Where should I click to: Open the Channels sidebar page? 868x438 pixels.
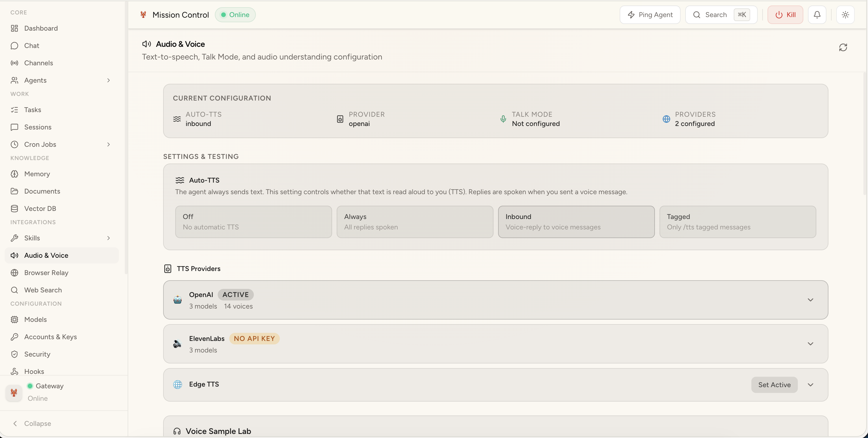click(x=38, y=63)
